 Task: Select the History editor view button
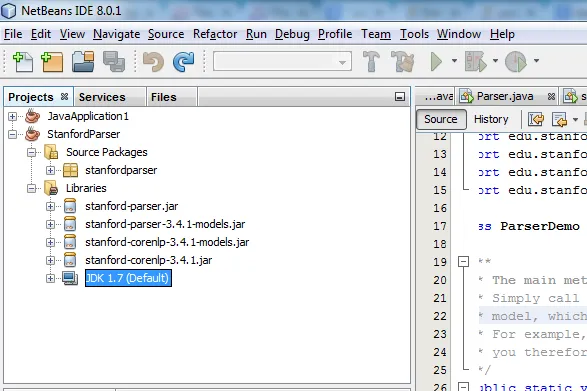491,119
